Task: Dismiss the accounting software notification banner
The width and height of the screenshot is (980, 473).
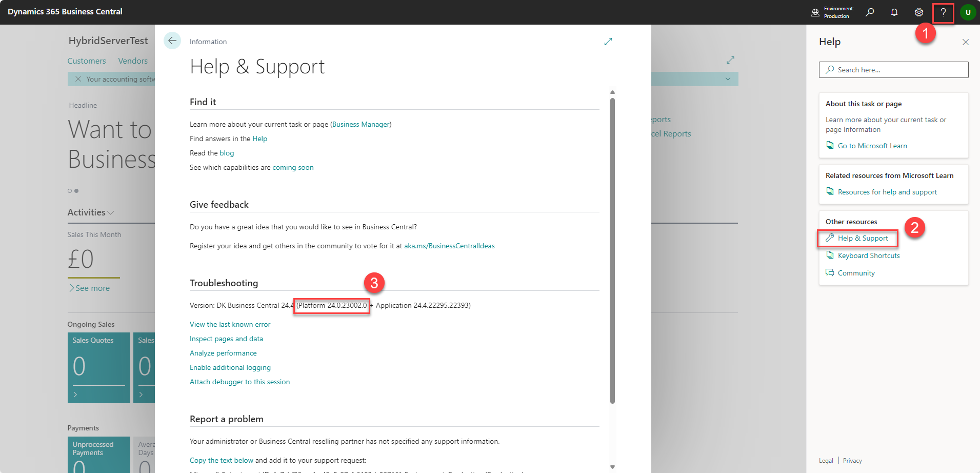Action: pos(78,79)
